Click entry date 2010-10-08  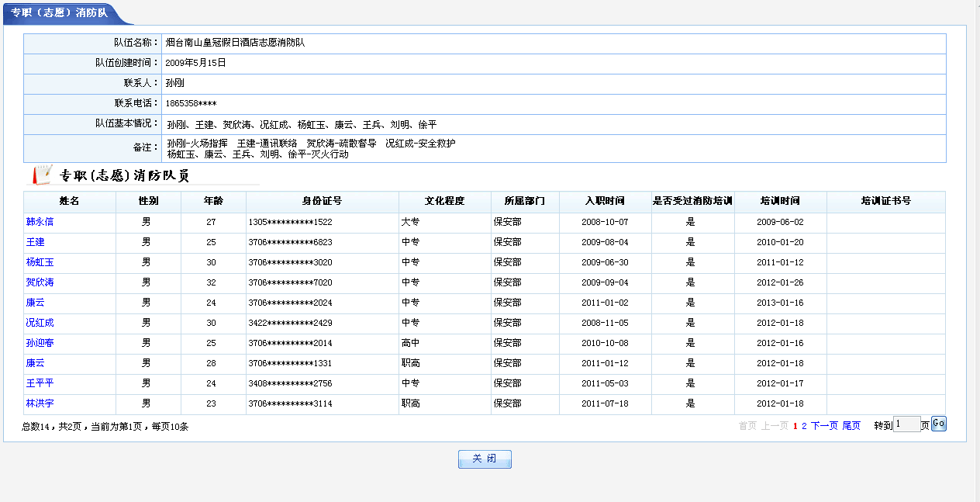point(606,343)
